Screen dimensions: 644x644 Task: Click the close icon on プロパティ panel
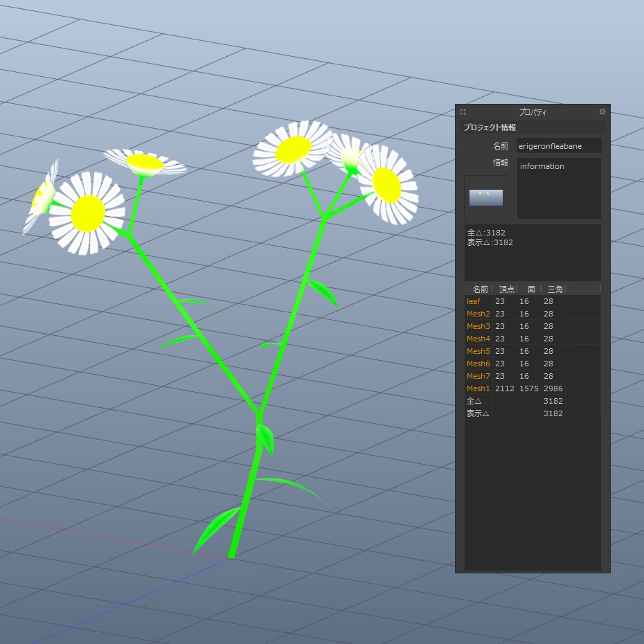pos(602,111)
